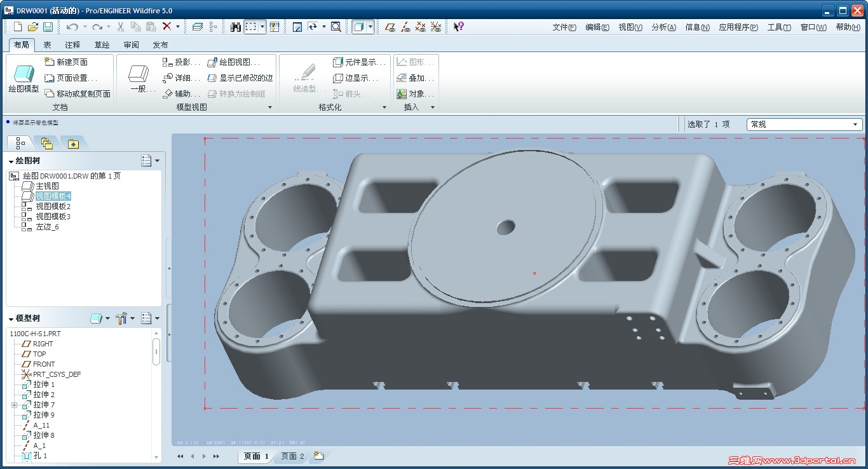Add a new sheet using the icon beside 页面 2
Viewport: 868px width, 469px height.
tap(318, 456)
